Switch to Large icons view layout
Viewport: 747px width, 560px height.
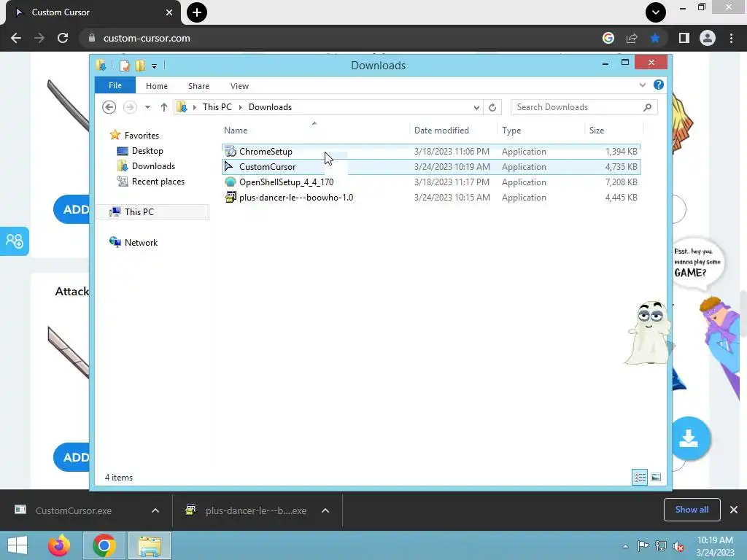tap(656, 477)
